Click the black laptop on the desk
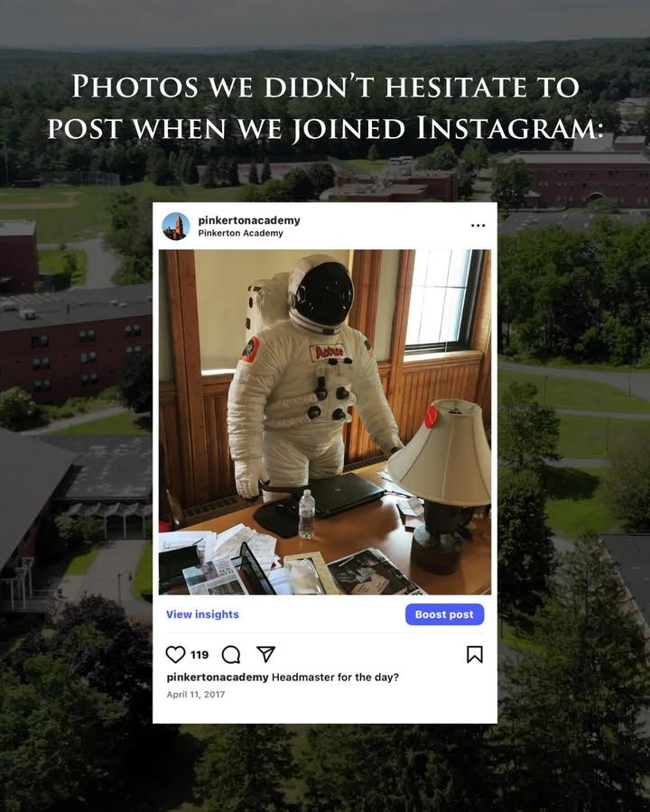 pos(339,494)
